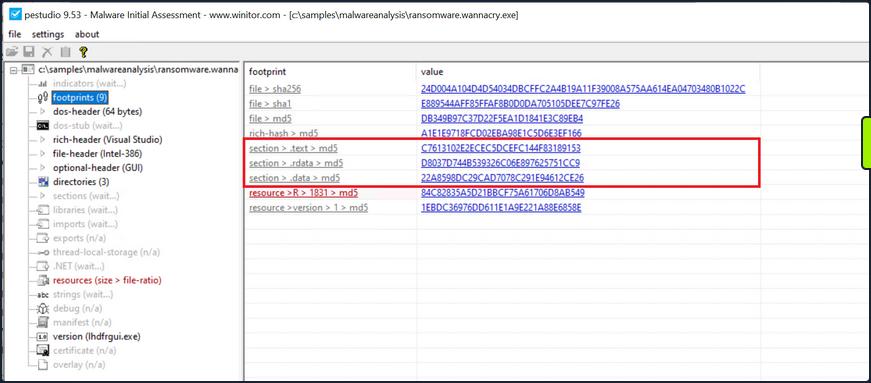Click 'resource >version > 1 > md5' label
Screen dimensions: 871x383
pyautogui.click(x=308, y=208)
